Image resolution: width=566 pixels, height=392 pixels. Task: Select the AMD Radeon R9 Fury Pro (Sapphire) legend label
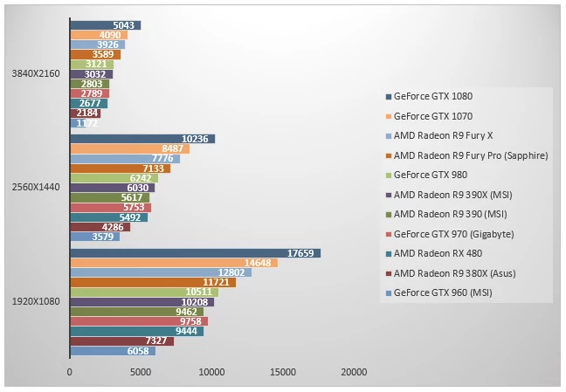tap(471, 155)
